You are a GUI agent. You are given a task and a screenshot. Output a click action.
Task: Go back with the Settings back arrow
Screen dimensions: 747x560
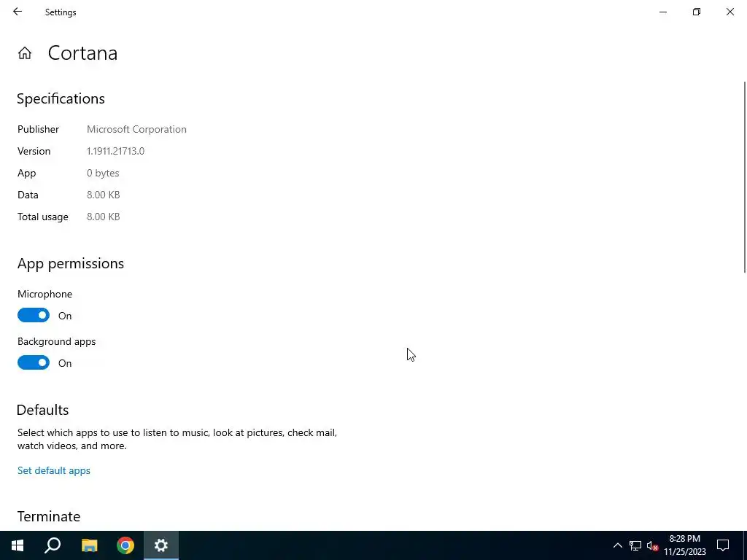(x=18, y=12)
